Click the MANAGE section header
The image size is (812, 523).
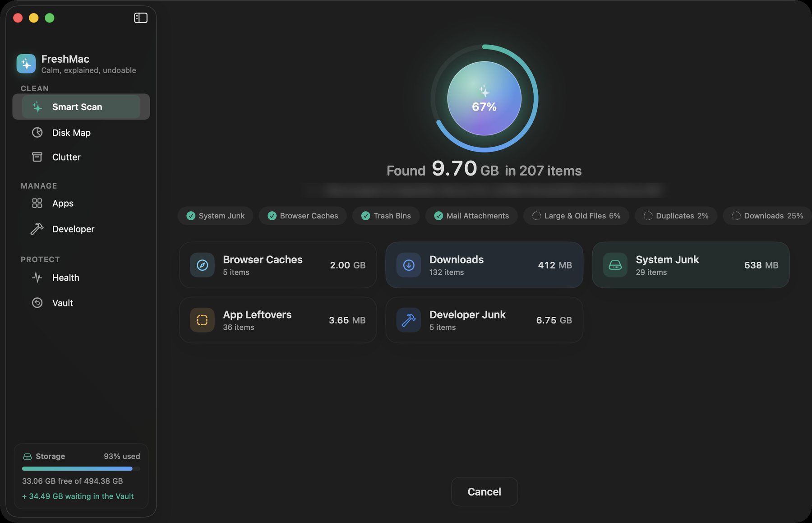click(x=39, y=186)
